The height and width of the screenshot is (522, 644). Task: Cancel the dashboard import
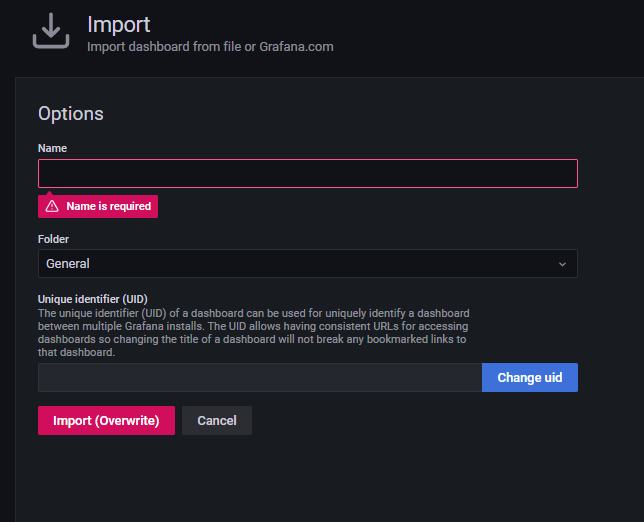[217, 420]
